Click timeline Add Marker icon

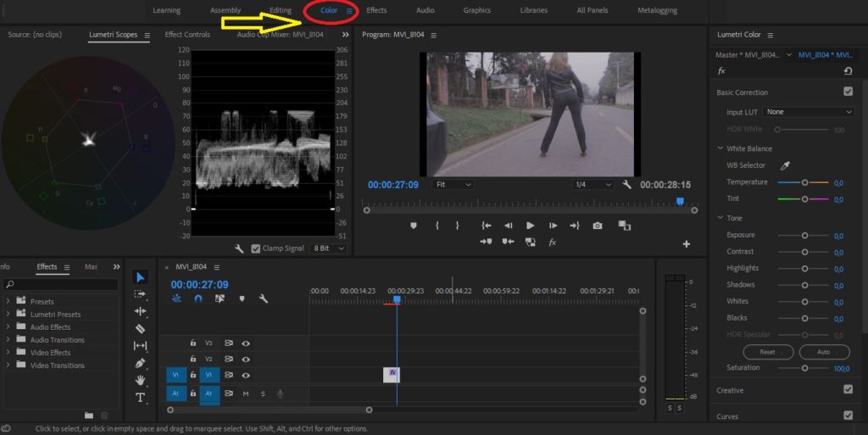242,298
